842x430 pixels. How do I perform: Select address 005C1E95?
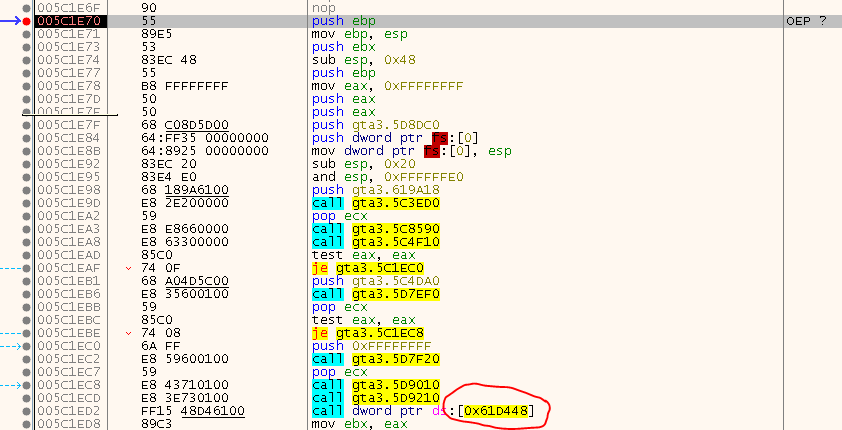pyautogui.click(x=69, y=177)
